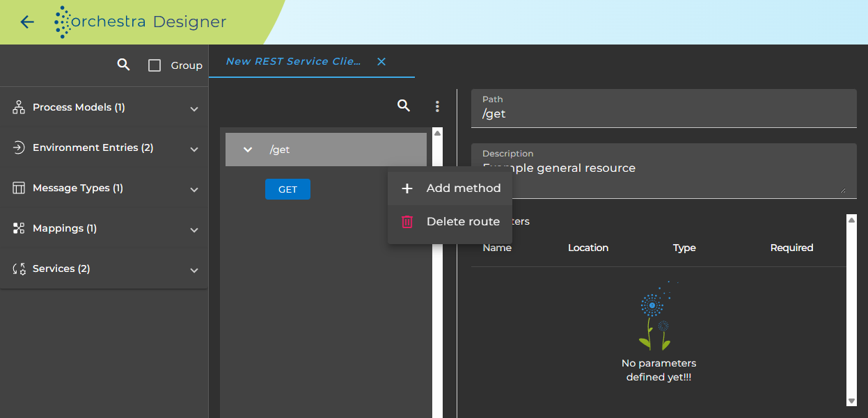Screen dimensions: 868x418
Task: Close the New REST Service Client tab
Action: (381, 61)
